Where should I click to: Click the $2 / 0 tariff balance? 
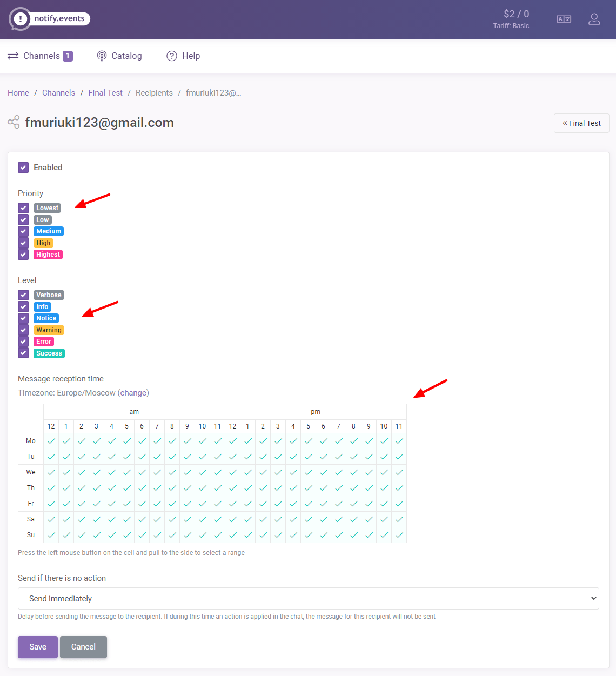coord(516,14)
